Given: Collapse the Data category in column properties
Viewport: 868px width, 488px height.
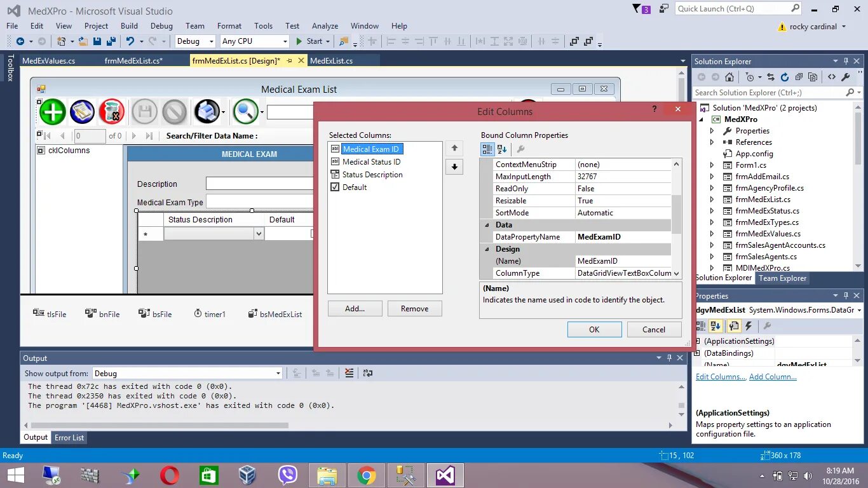Looking at the screenshot, I should [487, 225].
